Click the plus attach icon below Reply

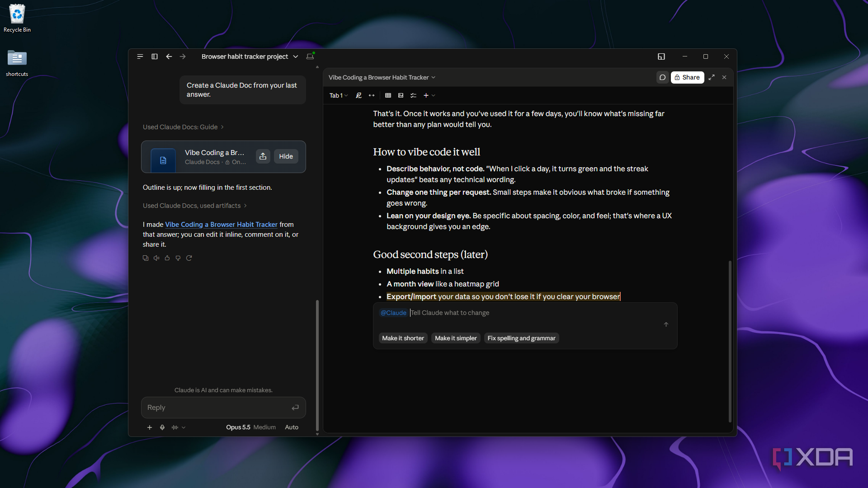[x=150, y=427]
